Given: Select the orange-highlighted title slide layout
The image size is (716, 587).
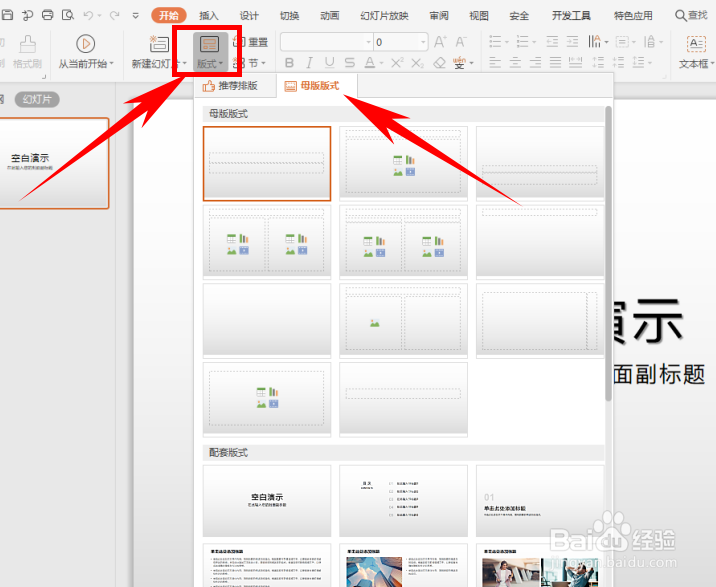Looking at the screenshot, I should [267, 164].
